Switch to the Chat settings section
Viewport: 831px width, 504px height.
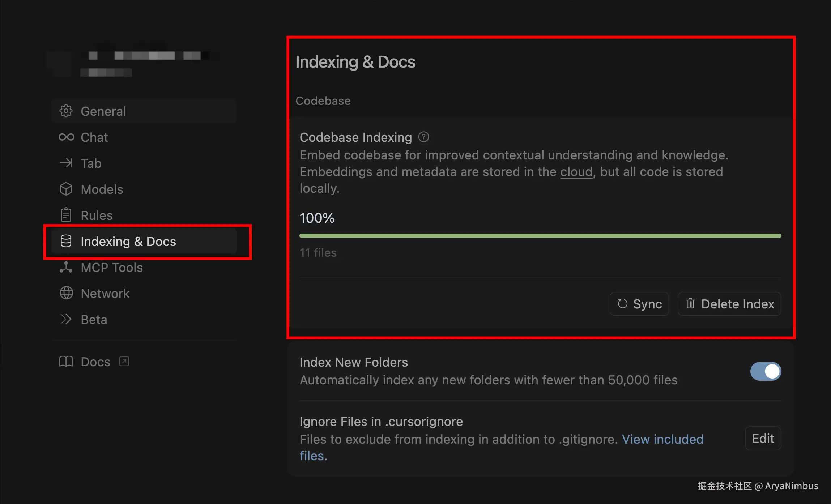click(x=94, y=137)
